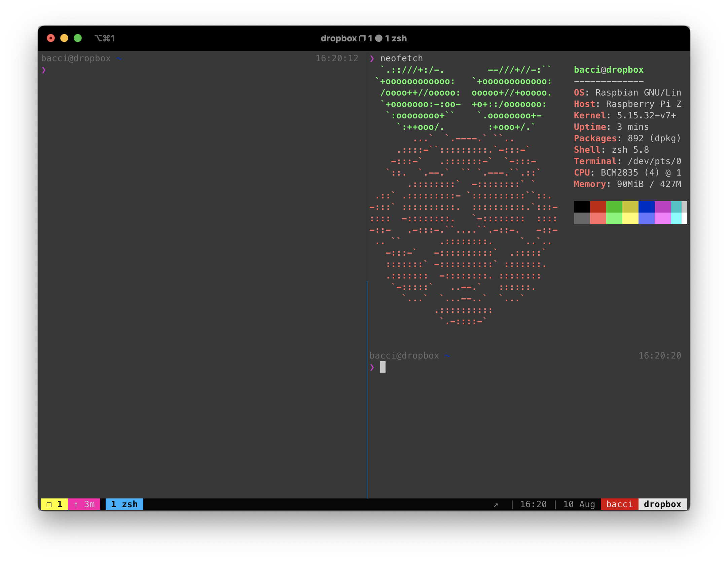
Task: Click the green palette swatch
Action: [x=614, y=207]
